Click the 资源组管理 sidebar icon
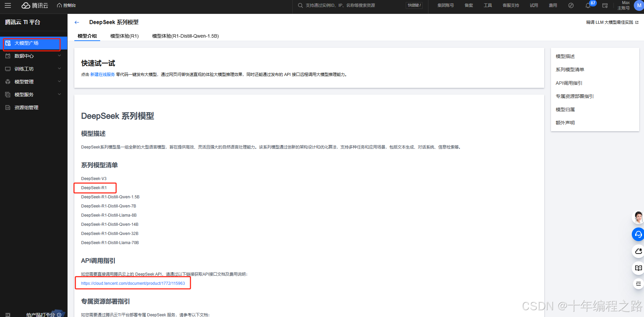This screenshot has width=644, height=317. click(x=8, y=107)
